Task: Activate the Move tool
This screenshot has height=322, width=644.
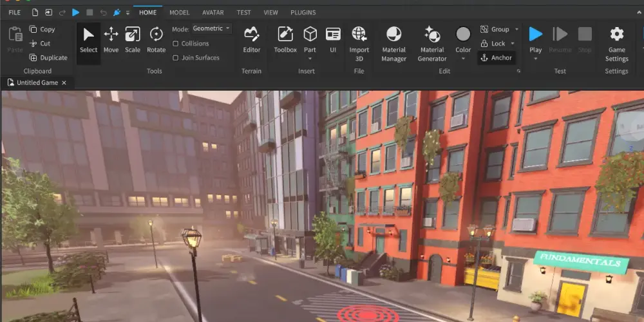Action: [111, 40]
